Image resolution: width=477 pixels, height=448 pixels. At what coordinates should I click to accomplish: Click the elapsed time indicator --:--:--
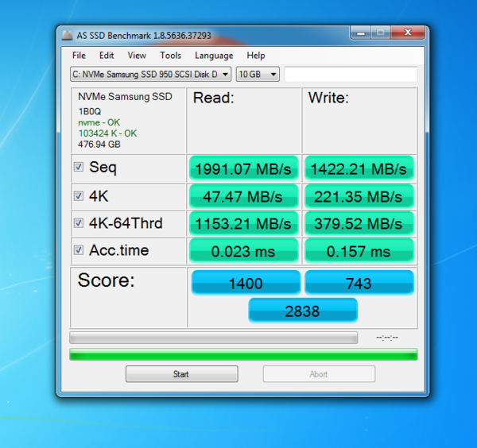click(x=387, y=338)
